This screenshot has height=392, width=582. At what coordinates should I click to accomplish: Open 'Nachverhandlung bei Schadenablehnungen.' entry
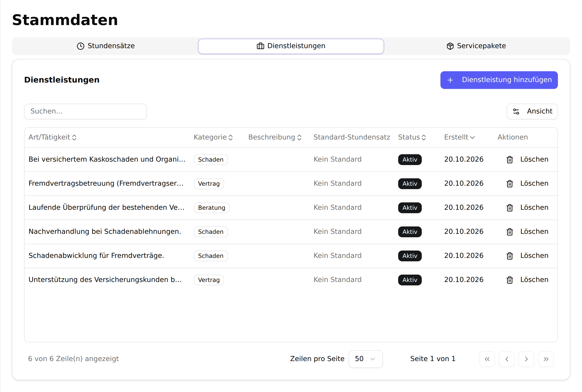click(x=105, y=232)
